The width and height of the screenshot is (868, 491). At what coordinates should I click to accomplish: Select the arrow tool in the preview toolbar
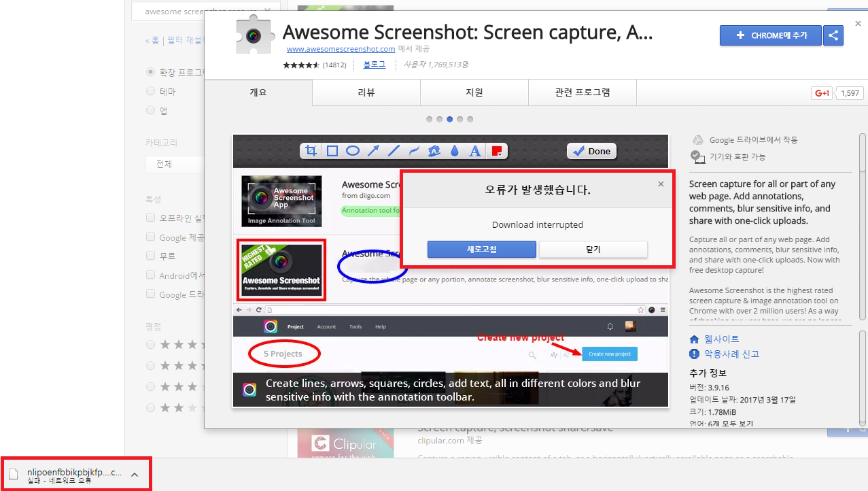[373, 151]
